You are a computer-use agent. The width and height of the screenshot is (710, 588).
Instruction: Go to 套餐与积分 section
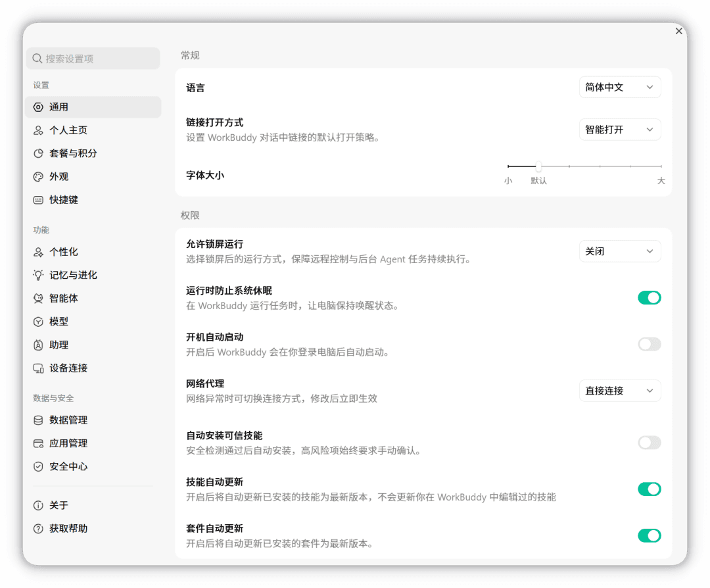pyautogui.click(x=93, y=153)
